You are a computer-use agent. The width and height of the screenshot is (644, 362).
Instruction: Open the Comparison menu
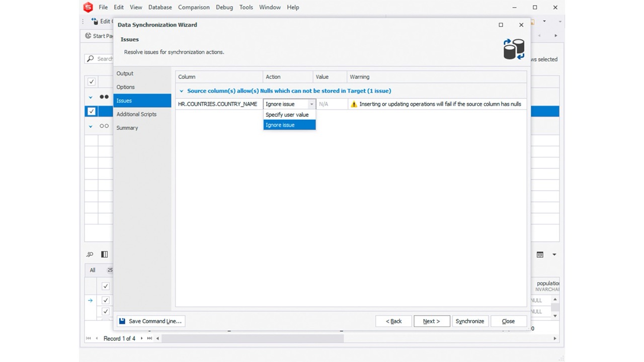193,7
